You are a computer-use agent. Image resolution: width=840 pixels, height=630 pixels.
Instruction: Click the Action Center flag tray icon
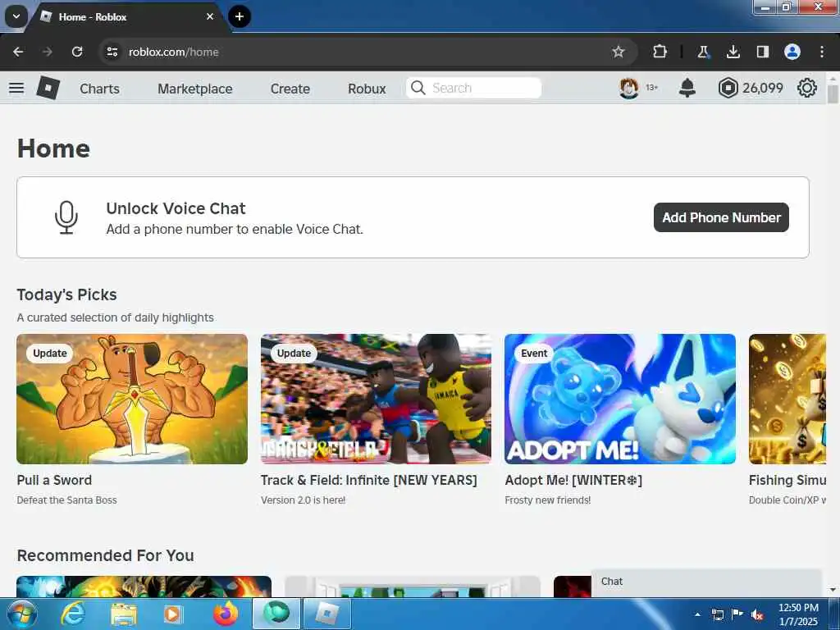tap(737, 614)
